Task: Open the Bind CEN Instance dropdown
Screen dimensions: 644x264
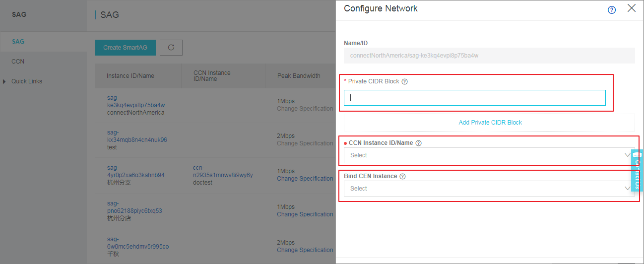Action: 489,189
